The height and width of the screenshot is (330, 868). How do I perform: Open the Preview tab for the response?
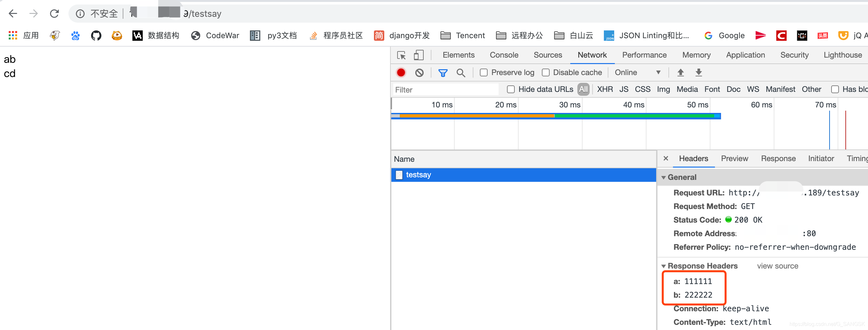tap(735, 158)
